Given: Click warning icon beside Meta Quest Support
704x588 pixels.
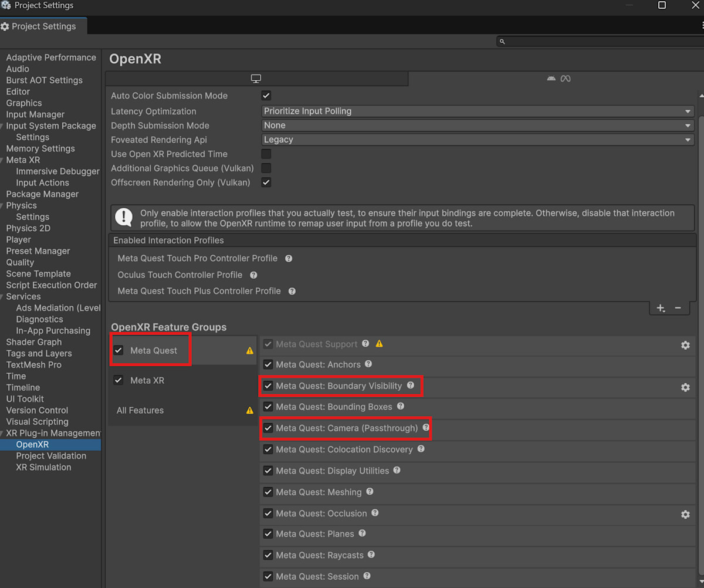Looking at the screenshot, I should [379, 344].
